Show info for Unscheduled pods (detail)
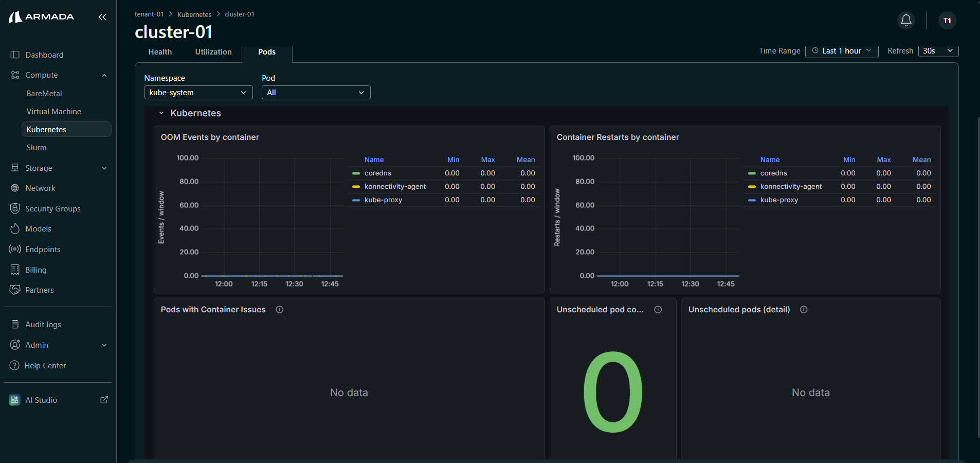980x463 pixels. coord(804,310)
